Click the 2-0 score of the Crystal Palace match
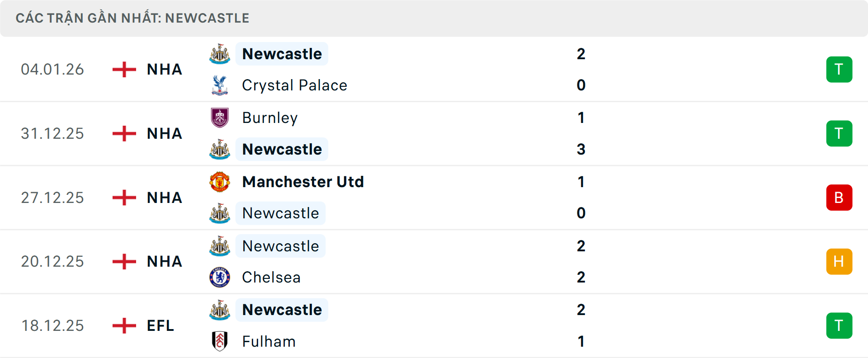The height and width of the screenshot is (358, 868). (581, 69)
